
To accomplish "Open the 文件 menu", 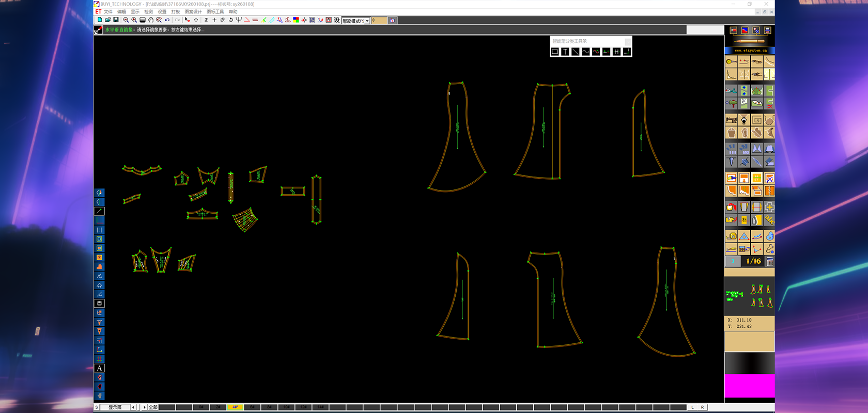I will (x=108, y=12).
